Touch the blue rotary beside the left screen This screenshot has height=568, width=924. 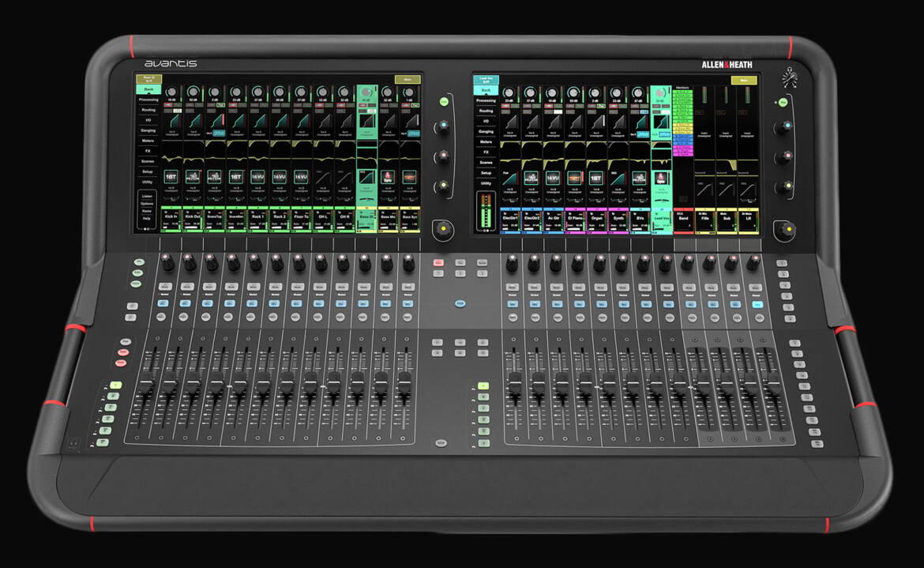pos(442,126)
